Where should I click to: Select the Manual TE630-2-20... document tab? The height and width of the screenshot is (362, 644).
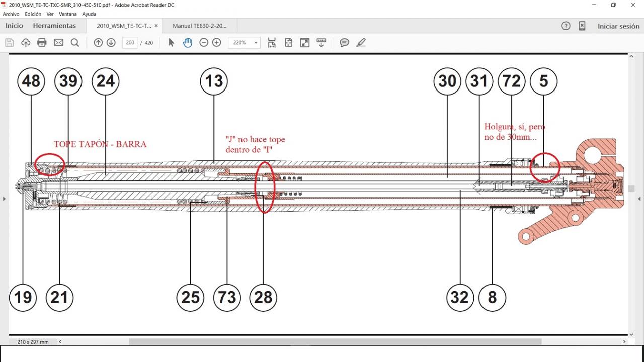199,26
